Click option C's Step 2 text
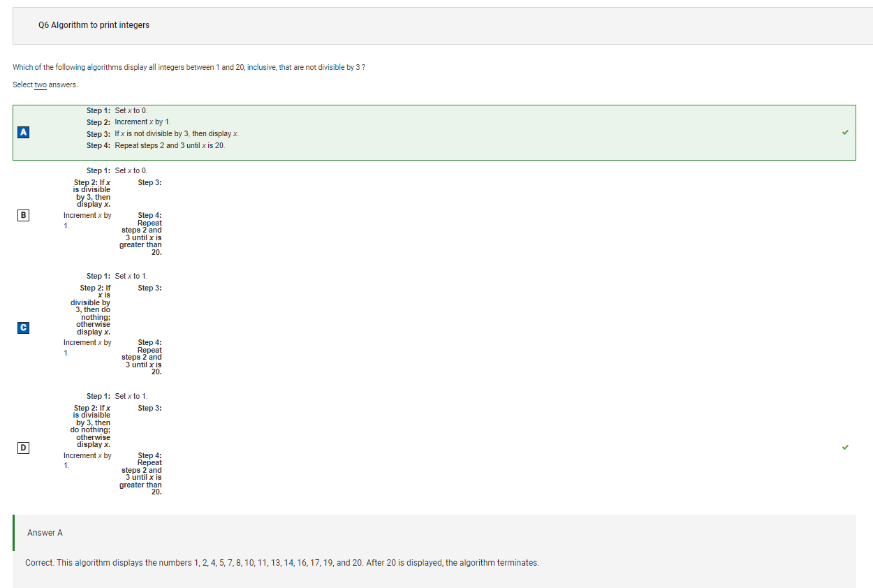Image resolution: width=873 pixels, height=588 pixels. [x=91, y=310]
